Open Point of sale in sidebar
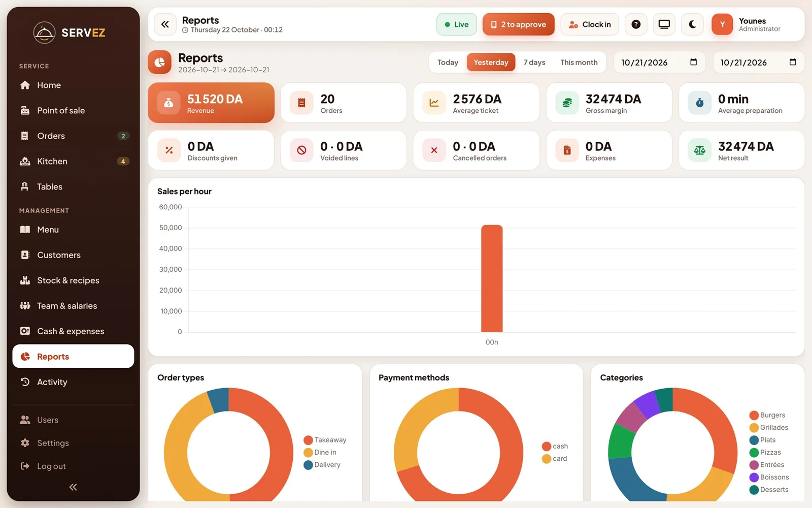Image resolution: width=812 pixels, height=508 pixels. coord(73,110)
